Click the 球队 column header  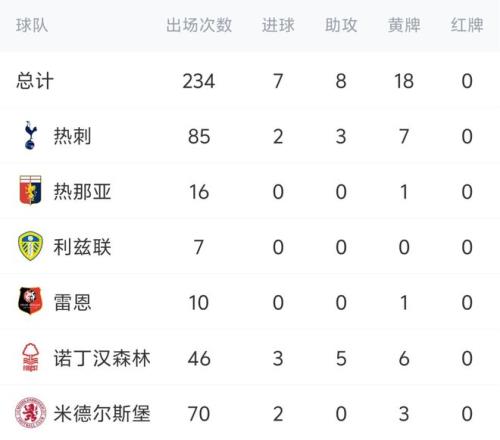(32, 25)
